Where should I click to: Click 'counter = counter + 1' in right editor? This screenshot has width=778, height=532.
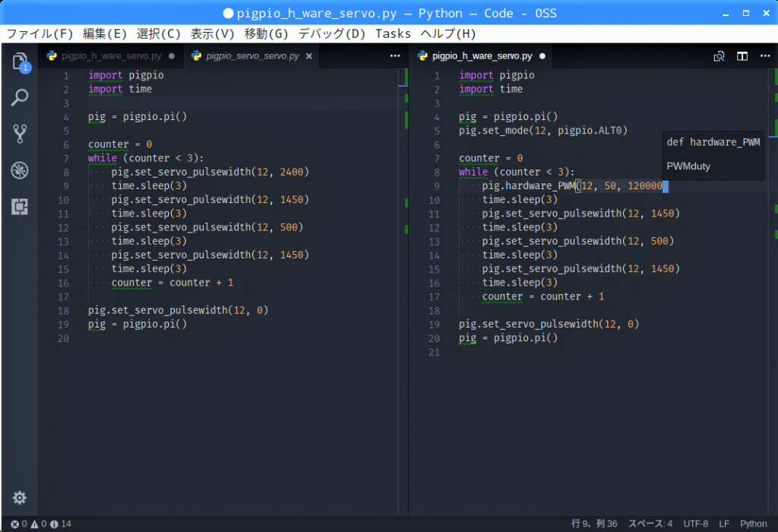tap(542, 296)
